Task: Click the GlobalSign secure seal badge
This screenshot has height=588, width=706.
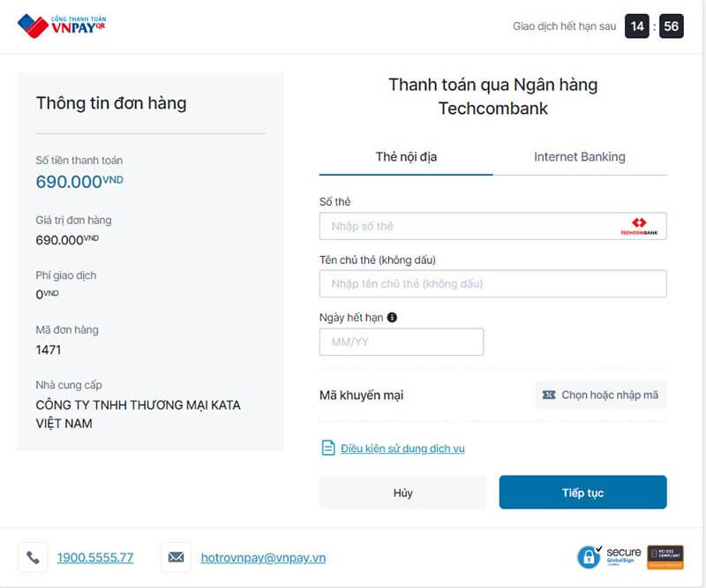Action: pyautogui.click(x=609, y=556)
